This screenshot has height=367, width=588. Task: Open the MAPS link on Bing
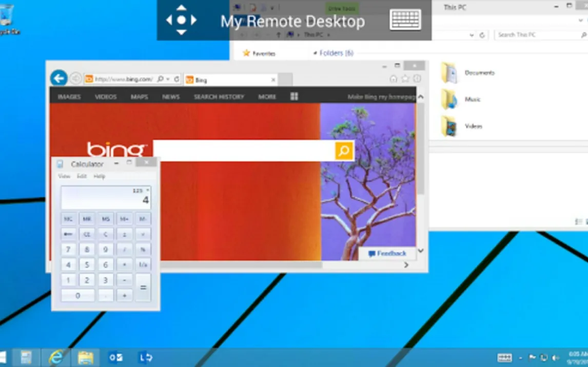(139, 97)
